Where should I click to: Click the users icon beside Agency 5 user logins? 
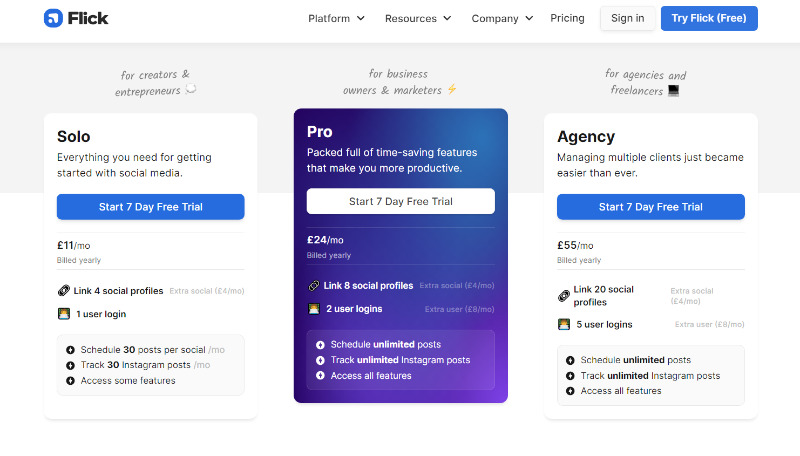click(x=564, y=324)
